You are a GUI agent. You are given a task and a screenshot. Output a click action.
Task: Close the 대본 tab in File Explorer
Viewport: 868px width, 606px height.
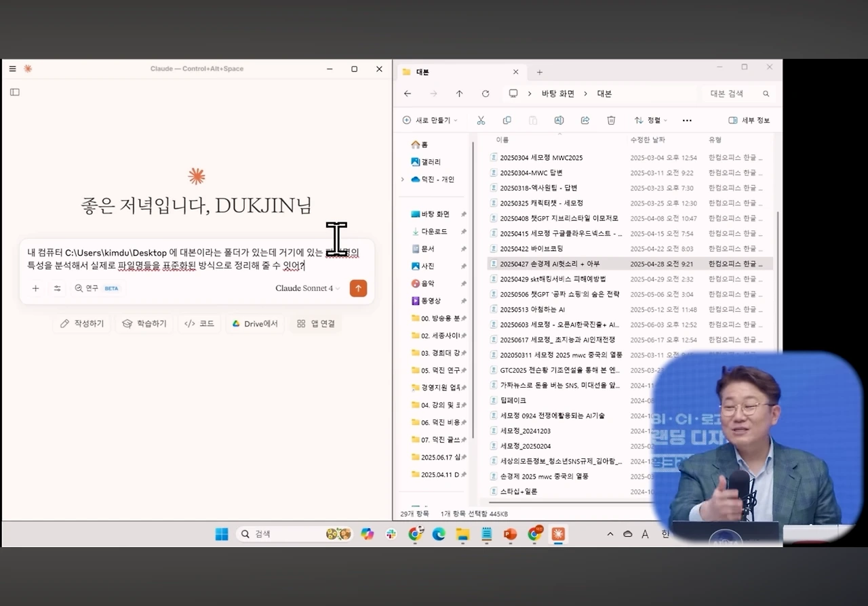click(x=515, y=72)
